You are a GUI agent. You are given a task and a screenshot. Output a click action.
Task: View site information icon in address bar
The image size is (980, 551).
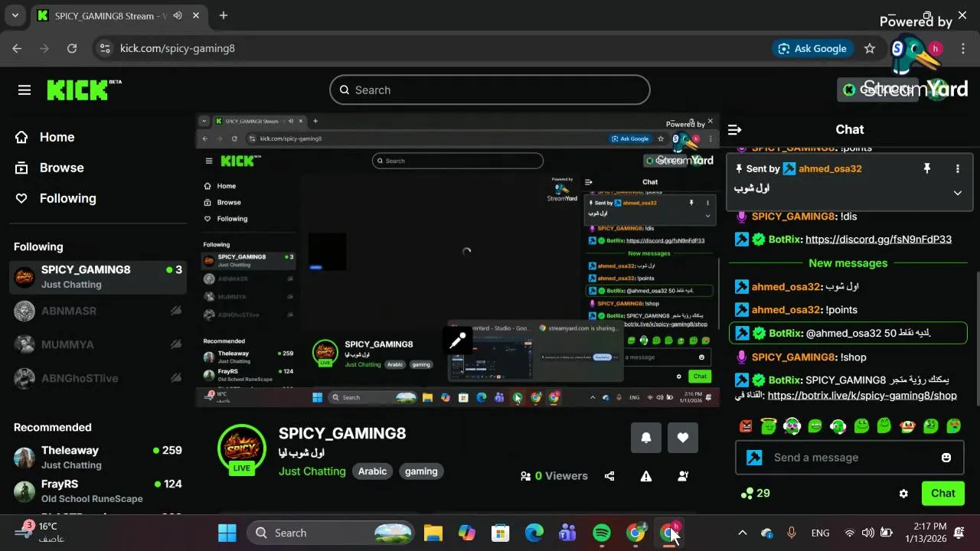click(x=105, y=48)
